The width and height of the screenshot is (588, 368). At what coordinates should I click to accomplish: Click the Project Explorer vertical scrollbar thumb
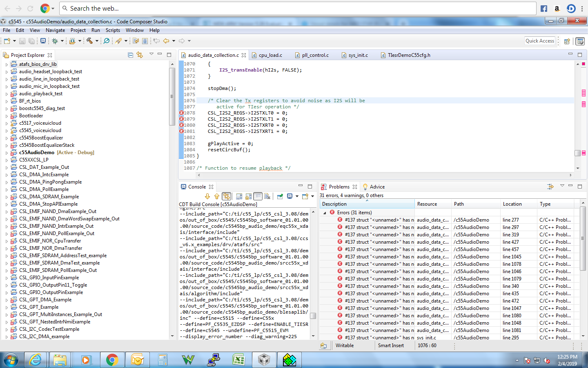(172, 96)
